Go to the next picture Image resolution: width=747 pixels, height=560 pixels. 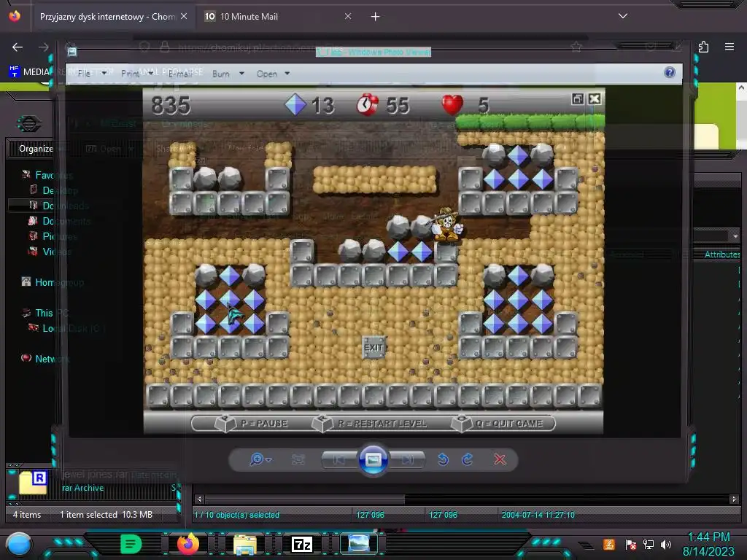407,459
